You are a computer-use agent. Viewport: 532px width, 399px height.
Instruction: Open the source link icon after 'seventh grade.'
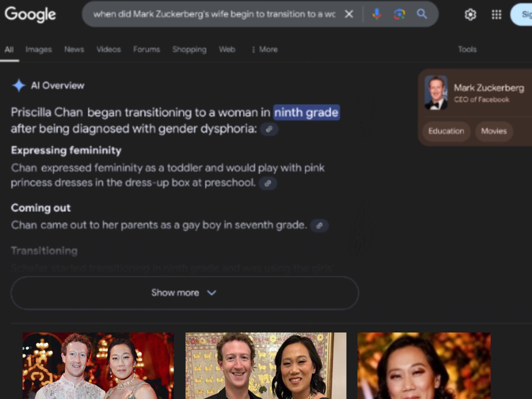pyautogui.click(x=320, y=225)
